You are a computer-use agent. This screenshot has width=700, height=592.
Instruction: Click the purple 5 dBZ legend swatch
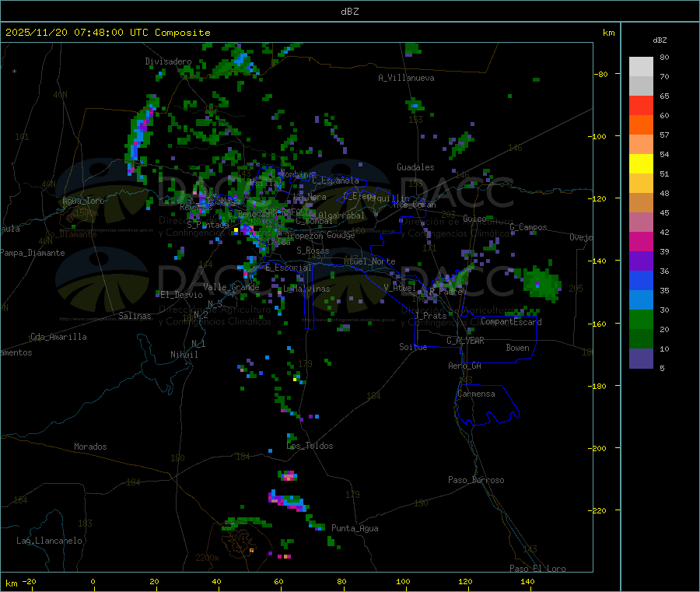pyautogui.click(x=641, y=359)
